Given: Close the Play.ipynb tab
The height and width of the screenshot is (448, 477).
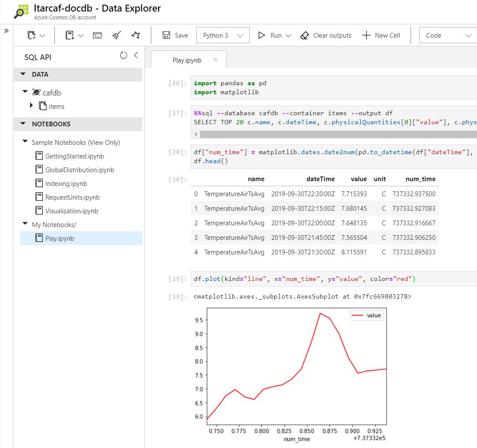Looking at the screenshot, I should click(x=216, y=60).
